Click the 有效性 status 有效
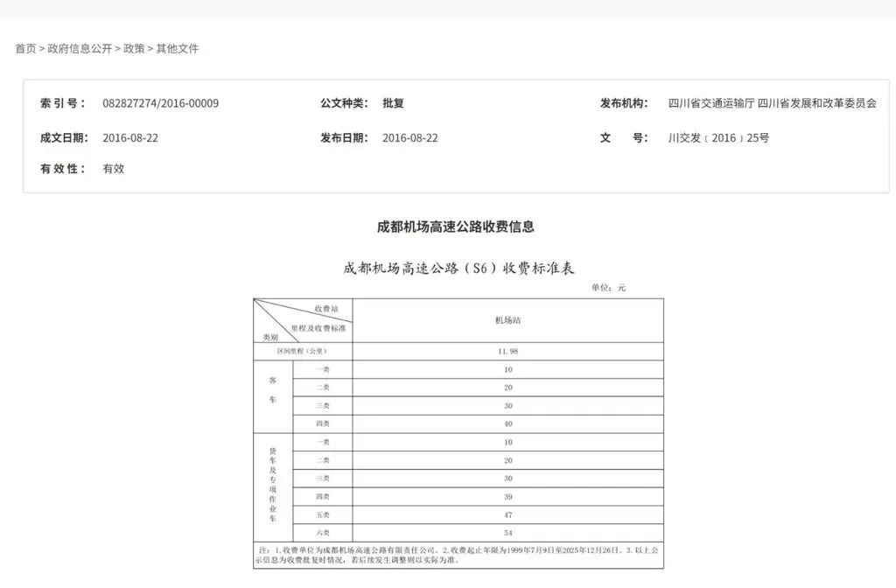Screen dimensions: 896x588 (112, 168)
